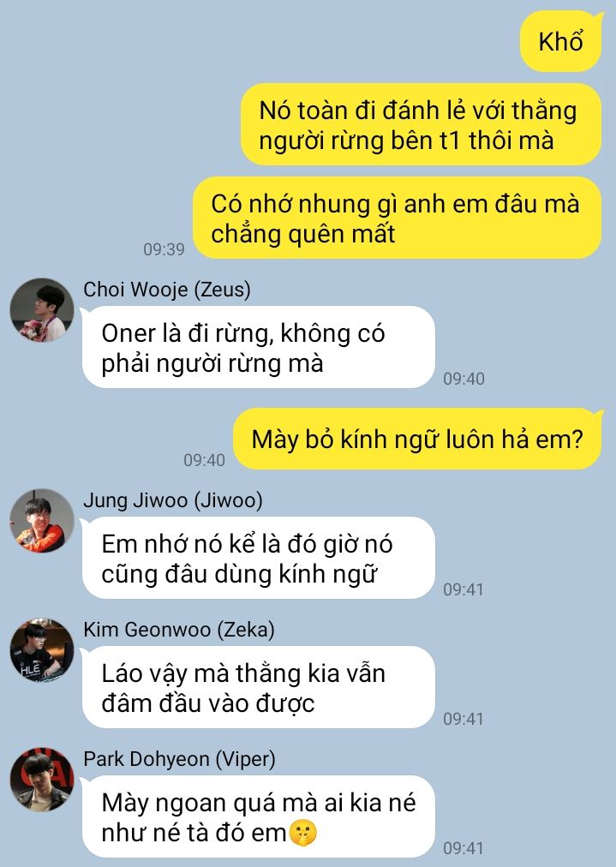This screenshot has width=616, height=867.
Task: Tap the sender name Park Dohyeon (Viper)
Action: [179, 759]
